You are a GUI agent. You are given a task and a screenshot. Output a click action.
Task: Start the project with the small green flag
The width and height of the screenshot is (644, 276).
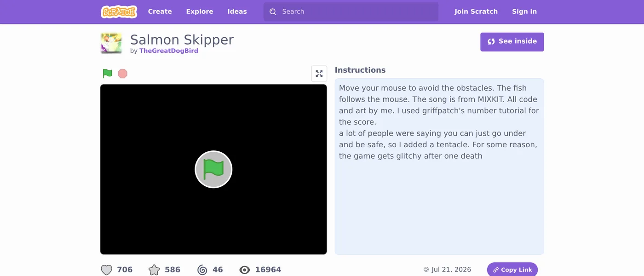pyautogui.click(x=107, y=74)
